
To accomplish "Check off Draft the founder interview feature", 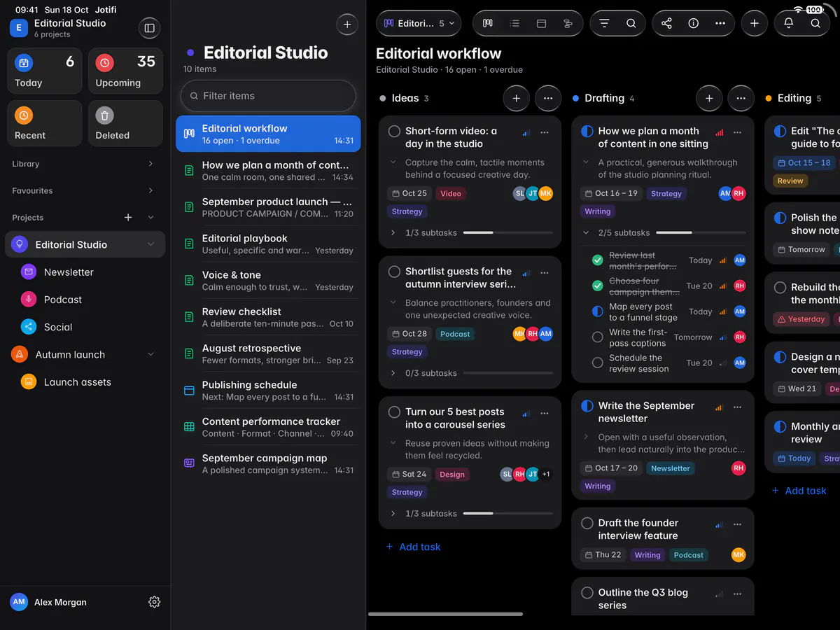I will (x=587, y=523).
